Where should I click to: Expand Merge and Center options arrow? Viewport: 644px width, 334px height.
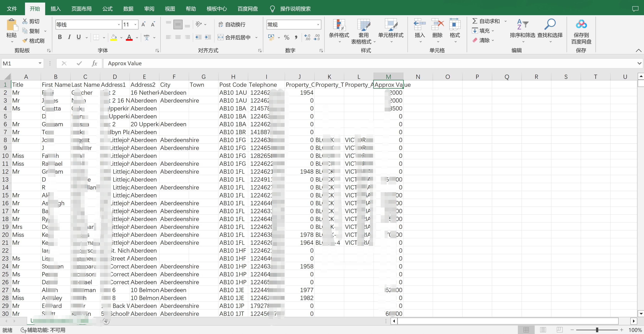click(x=256, y=37)
